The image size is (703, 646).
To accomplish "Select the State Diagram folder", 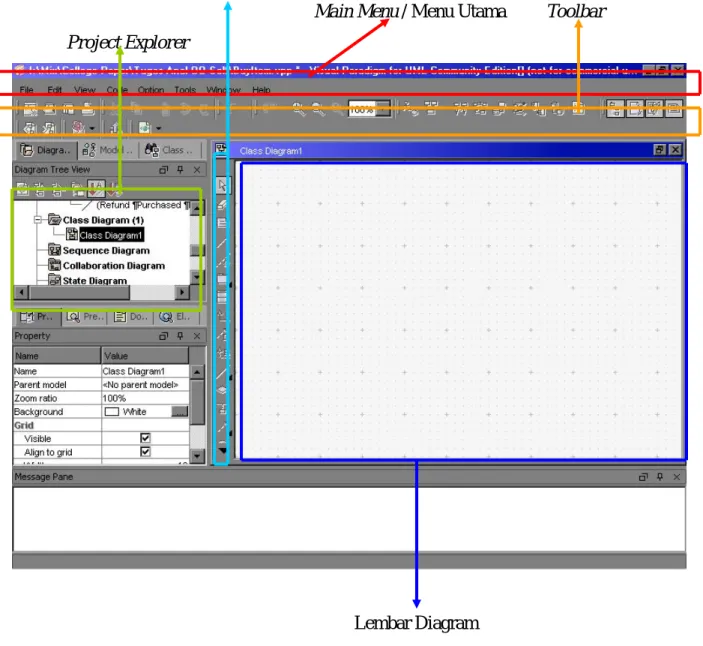I will pos(95,281).
